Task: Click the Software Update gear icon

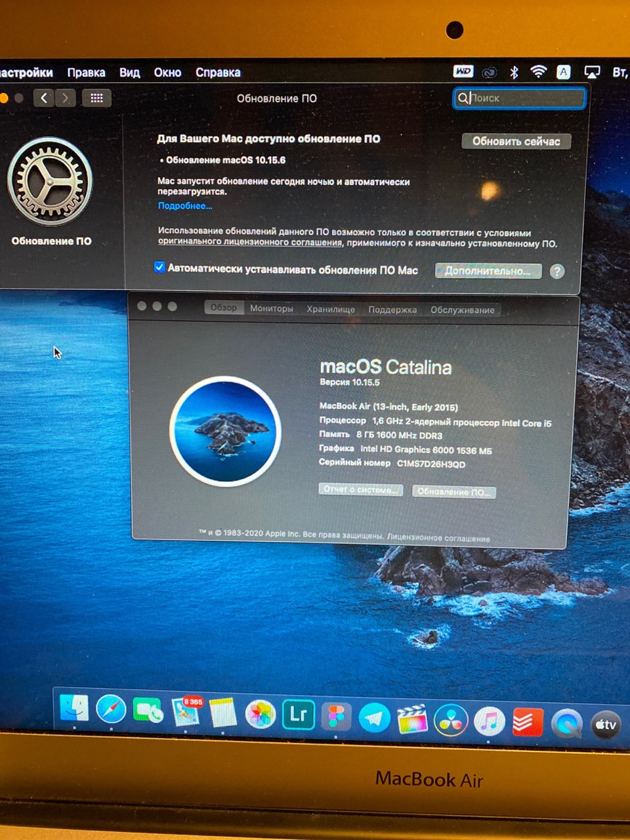Action: tap(51, 181)
